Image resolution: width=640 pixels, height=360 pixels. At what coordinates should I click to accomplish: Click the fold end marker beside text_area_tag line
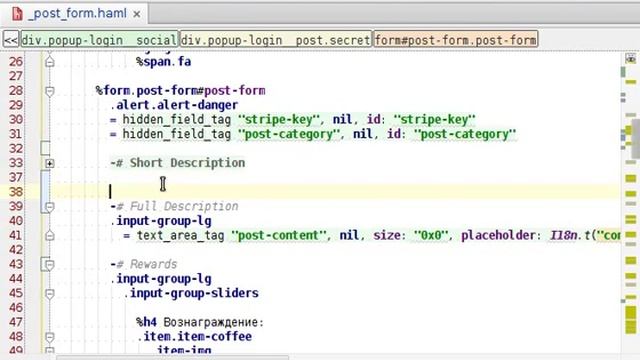(x=49, y=236)
